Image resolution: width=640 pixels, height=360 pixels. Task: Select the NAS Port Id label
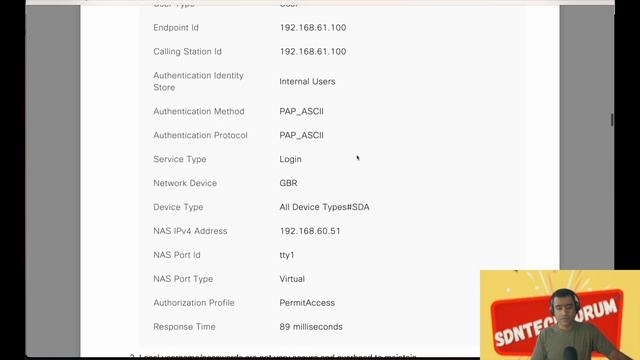tap(177, 255)
